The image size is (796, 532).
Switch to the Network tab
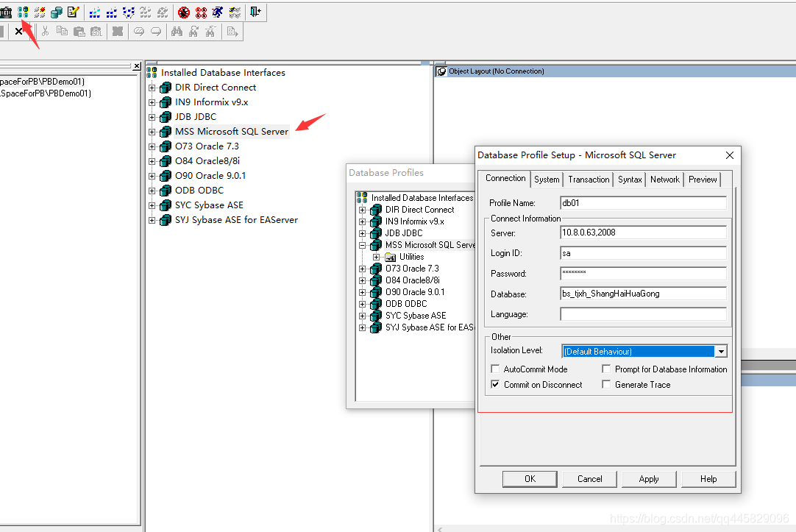coord(664,180)
